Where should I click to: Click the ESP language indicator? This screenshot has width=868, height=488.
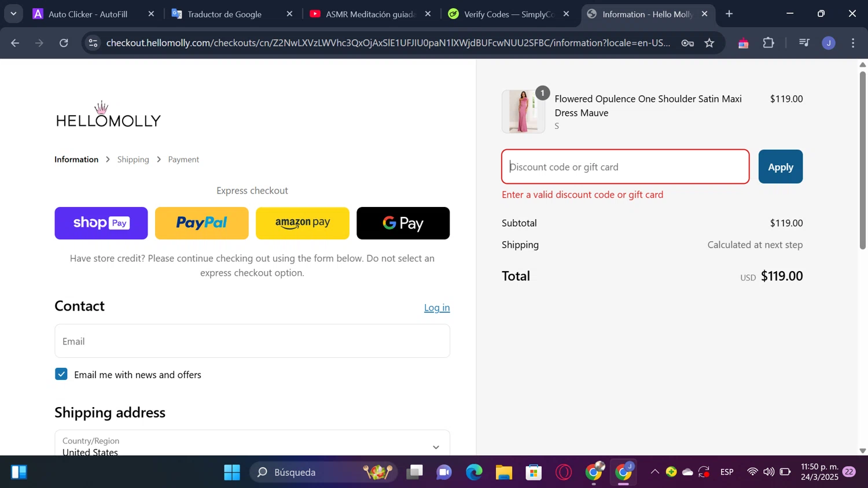(727, 472)
